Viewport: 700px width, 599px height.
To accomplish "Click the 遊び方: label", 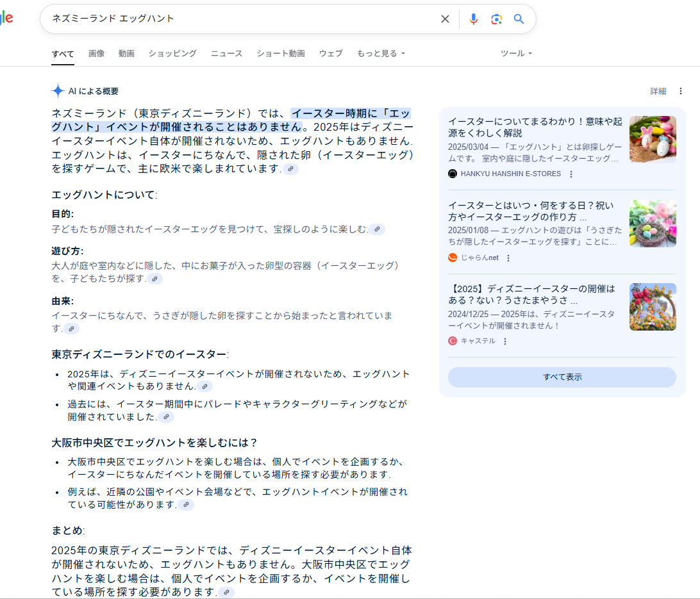I will (x=67, y=251).
